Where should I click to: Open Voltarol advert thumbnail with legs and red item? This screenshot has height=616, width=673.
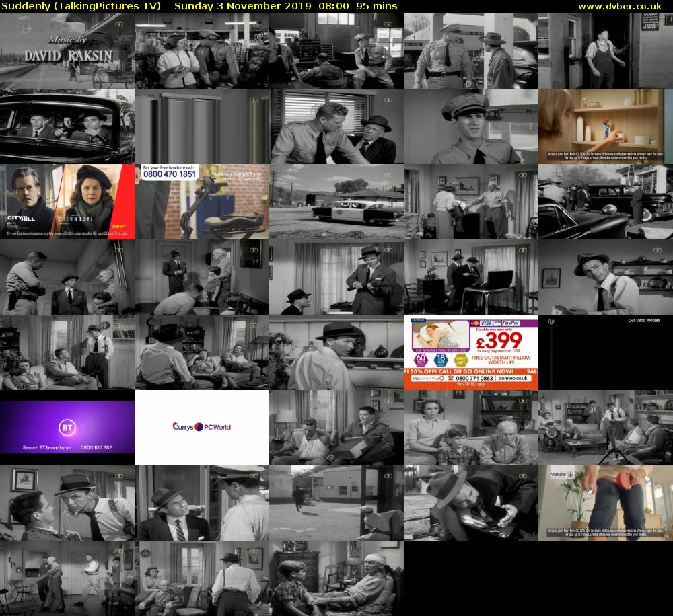click(x=606, y=503)
